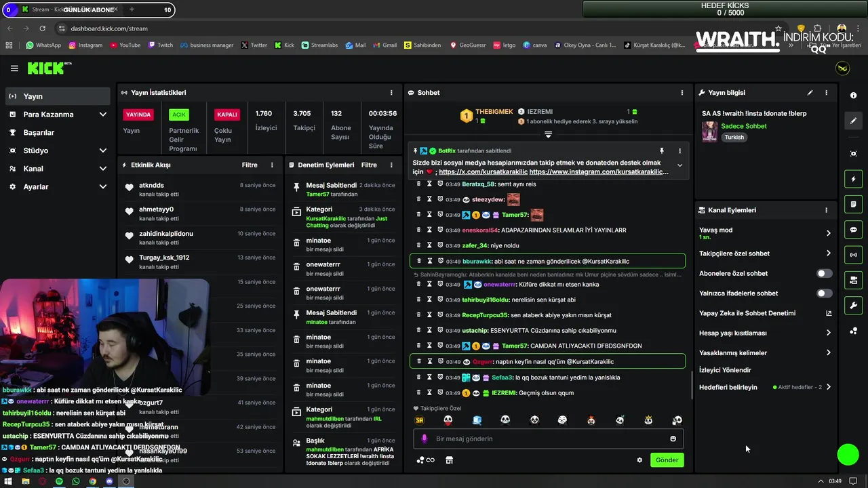Expand Para Kazanma sidebar section
The width and height of the screenshot is (868, 488).
click(x=103, y=115)
